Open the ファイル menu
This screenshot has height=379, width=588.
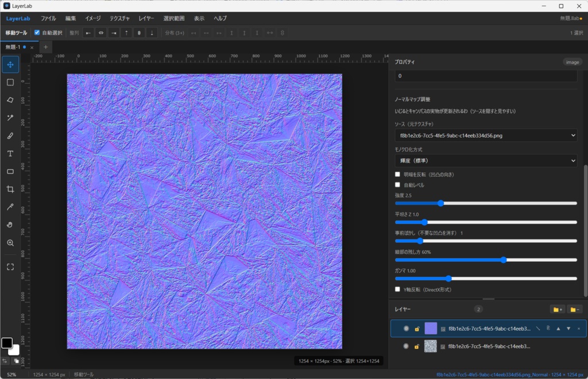tap(48, 18)
